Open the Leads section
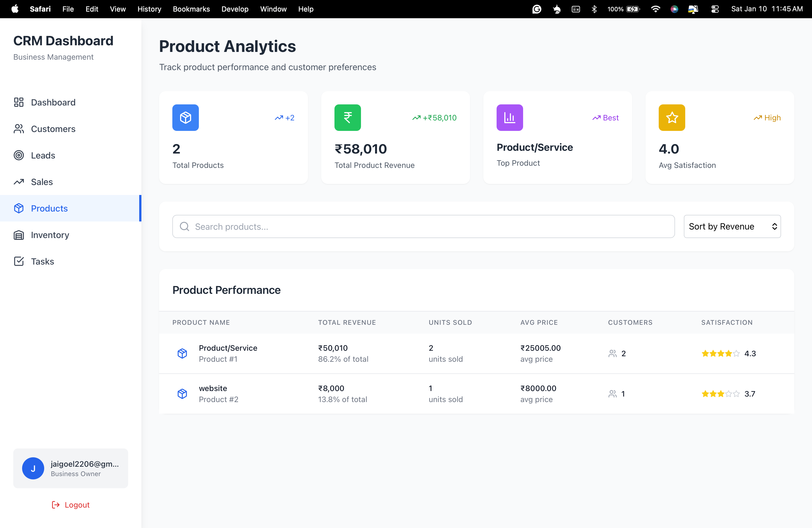 pyautogui.click(x=43, y=155)
